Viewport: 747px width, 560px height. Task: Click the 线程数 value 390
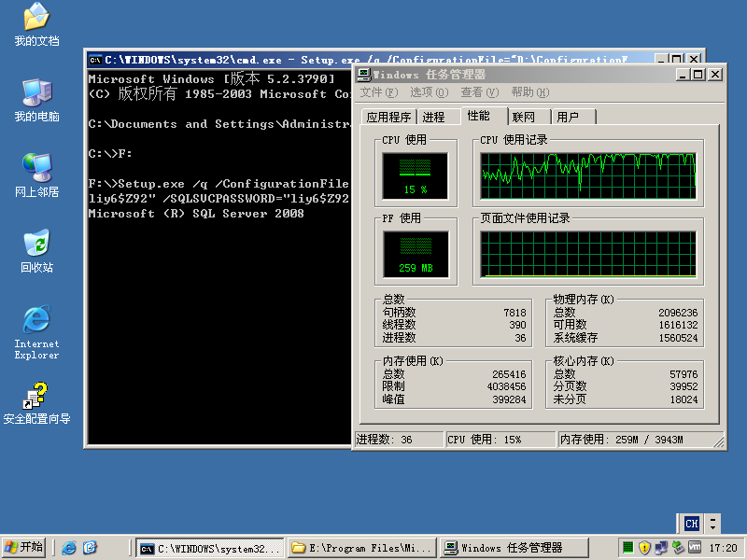(x=517, y=325)
